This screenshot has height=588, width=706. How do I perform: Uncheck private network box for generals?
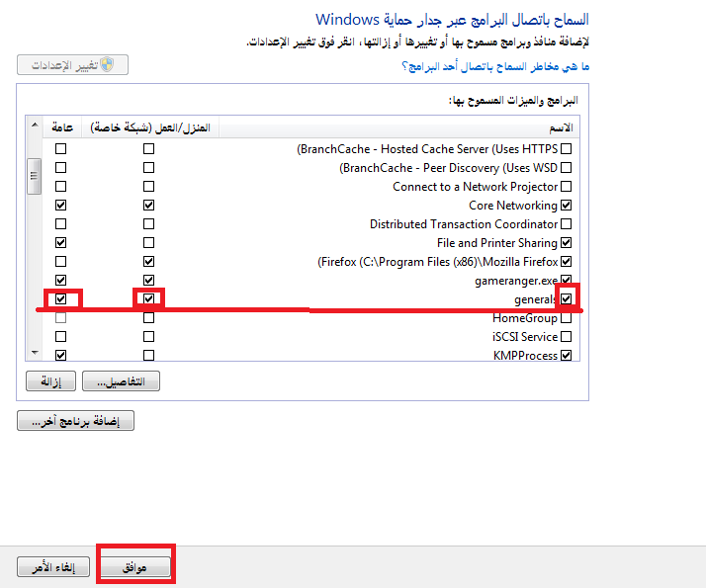148,298
